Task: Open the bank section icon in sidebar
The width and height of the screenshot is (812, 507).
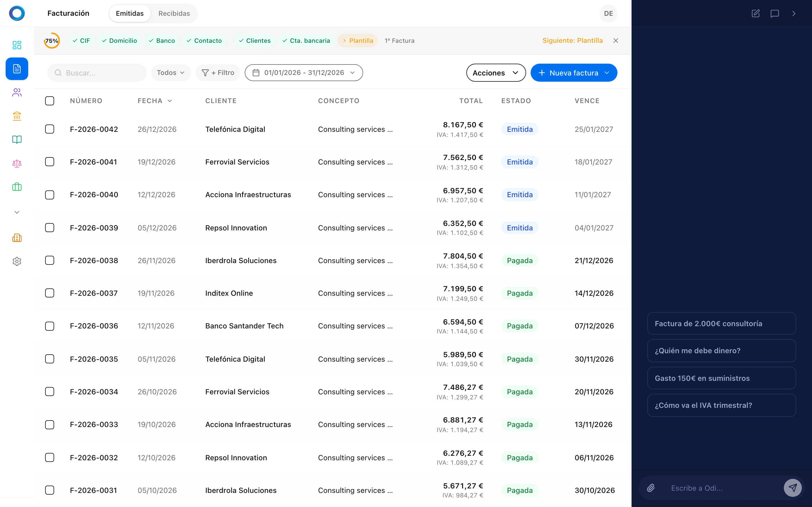Action: [x=16, y=116]
